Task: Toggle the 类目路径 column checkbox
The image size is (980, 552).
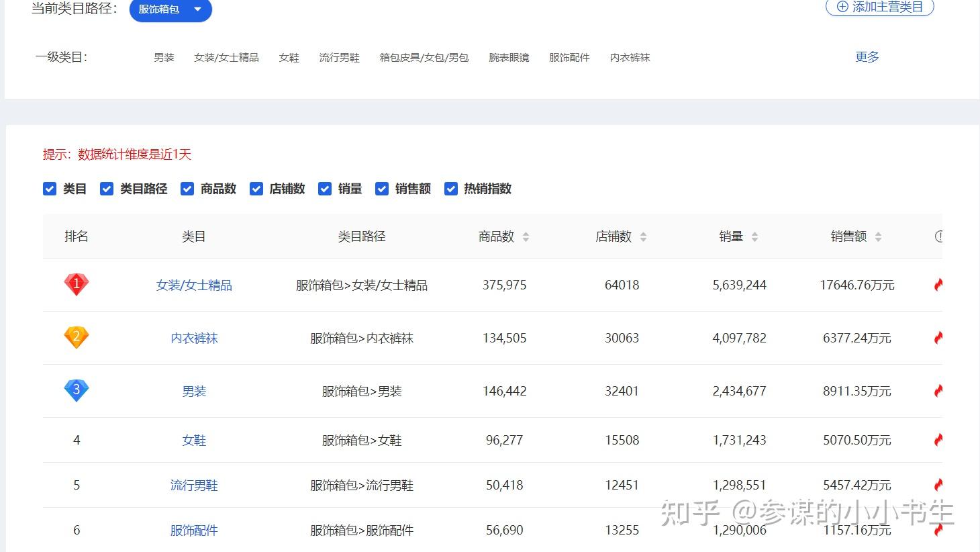Action: (107, 189)
